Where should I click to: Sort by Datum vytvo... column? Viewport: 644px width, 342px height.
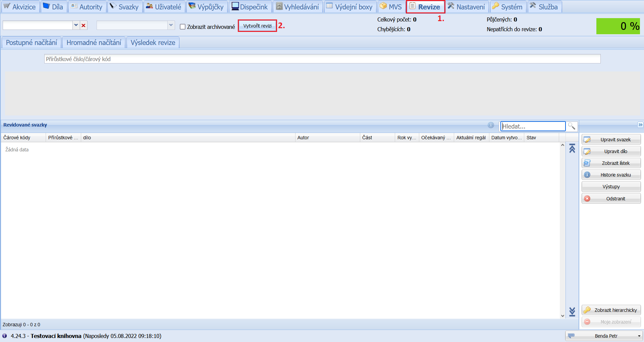(506, 138)
